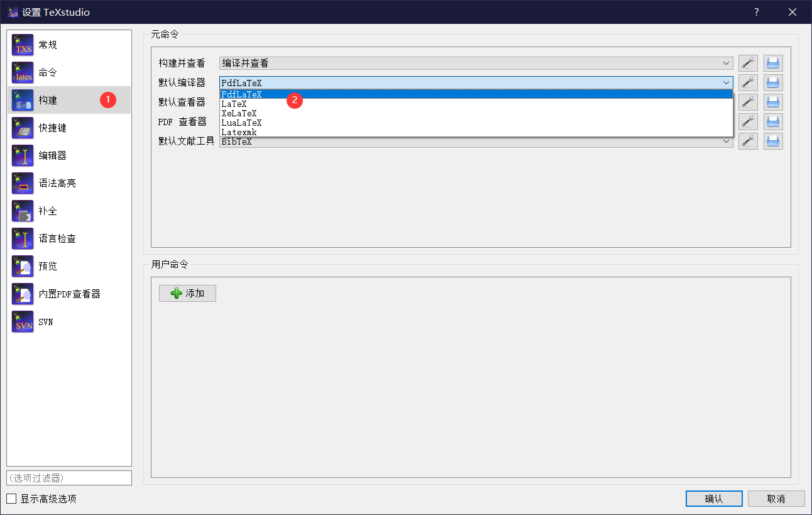The height and width of the screenshot is (515, 812).
Task: Click wrench icon for 默认文献工具 row
Action: click(748, 141)
